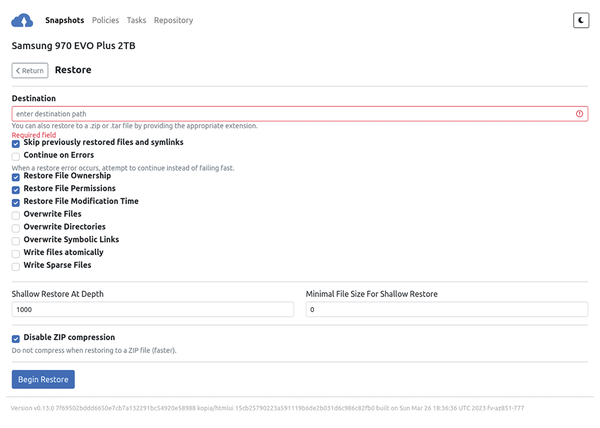600x428 pixels.
Task: Click Minimal File Size For Shallow Restore field
Action: coord(446,310)
